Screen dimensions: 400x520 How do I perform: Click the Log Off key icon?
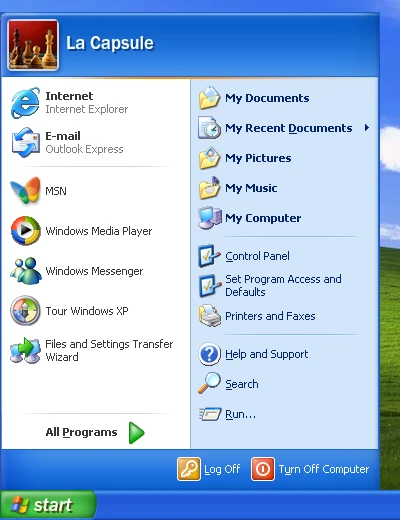pos(189,469)
